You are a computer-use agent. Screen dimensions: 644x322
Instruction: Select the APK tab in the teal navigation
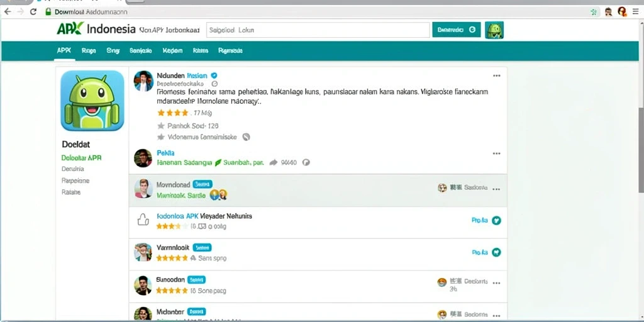pyautogui.click(x=64, y=50)
